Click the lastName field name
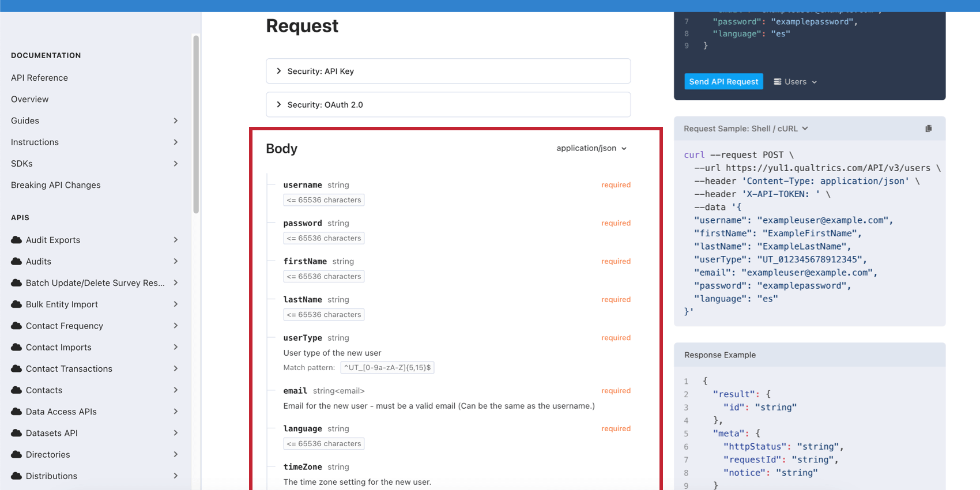The height and width of the screenshot is (490, 980). pyautogui.click(x=303, y=300)
